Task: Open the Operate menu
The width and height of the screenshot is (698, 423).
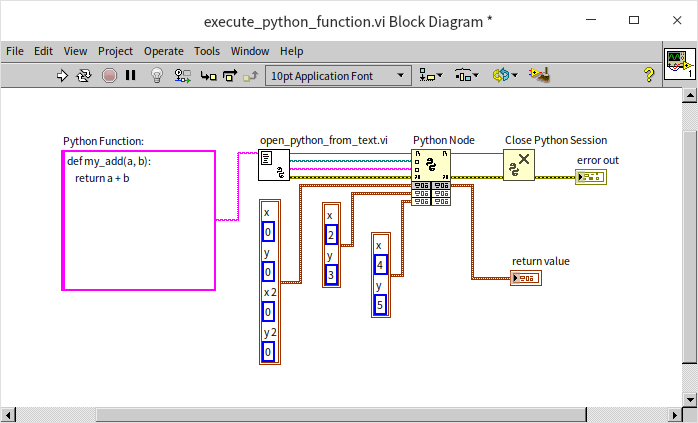Action: pos(163,51)
